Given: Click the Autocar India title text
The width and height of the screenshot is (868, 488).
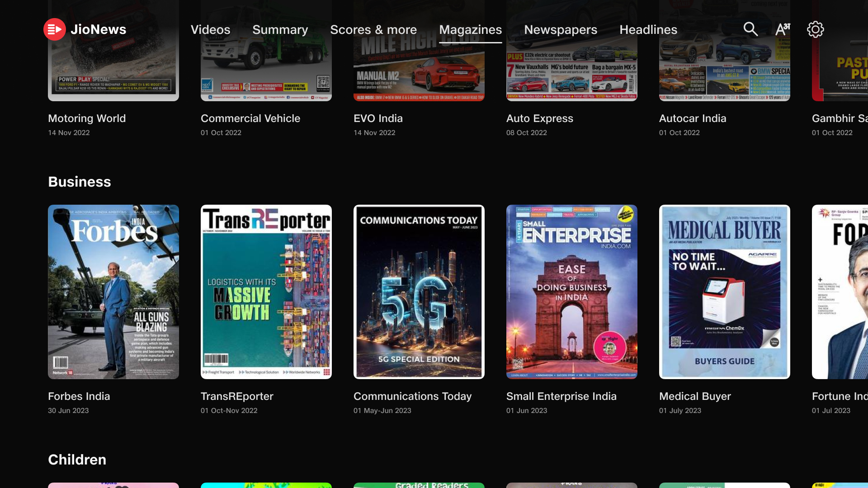Looking at the screenshot, I should pos(693,118).
